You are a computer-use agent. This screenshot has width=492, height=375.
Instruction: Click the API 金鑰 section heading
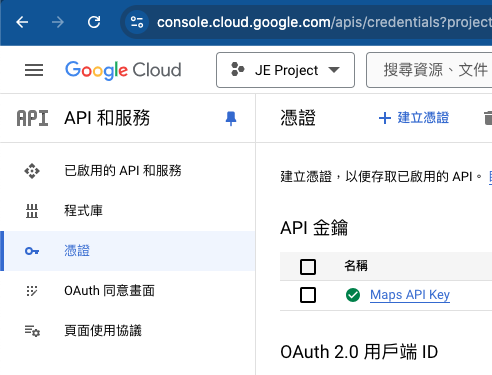(314, 228)
